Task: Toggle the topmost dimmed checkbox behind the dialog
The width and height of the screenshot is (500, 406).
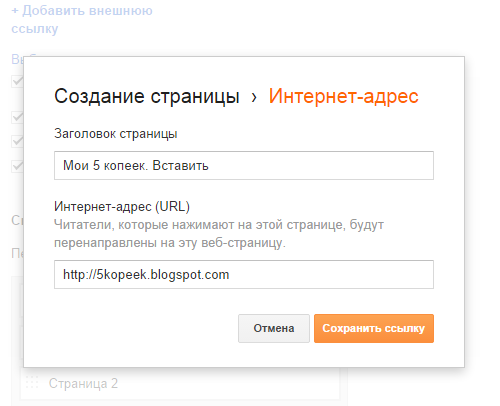Action: (x=17, y=81)
